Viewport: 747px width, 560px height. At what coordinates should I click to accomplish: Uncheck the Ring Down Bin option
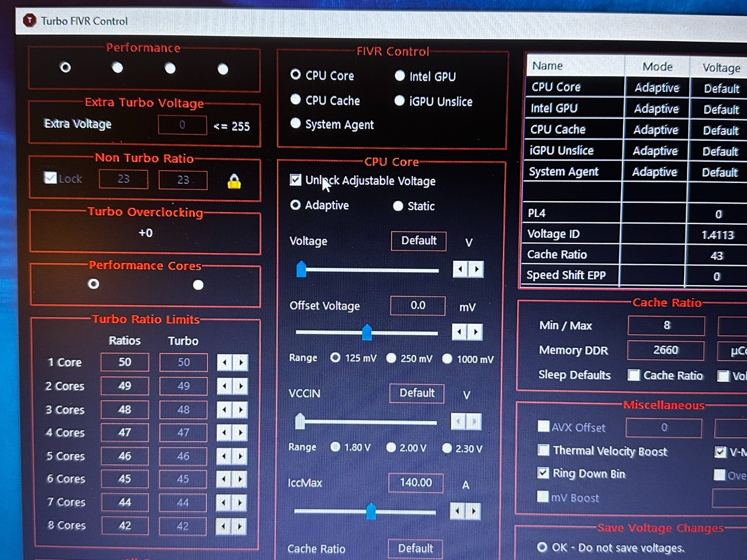[543, 473]
